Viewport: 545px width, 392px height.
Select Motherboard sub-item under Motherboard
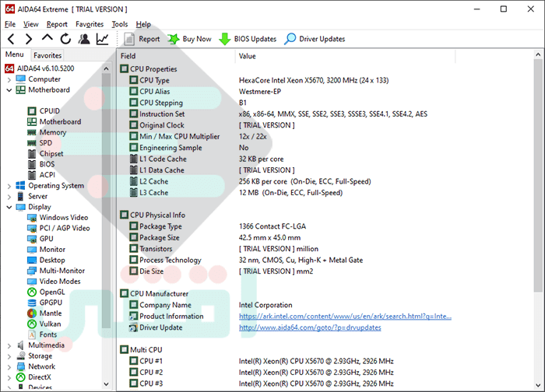coord(54,121)
